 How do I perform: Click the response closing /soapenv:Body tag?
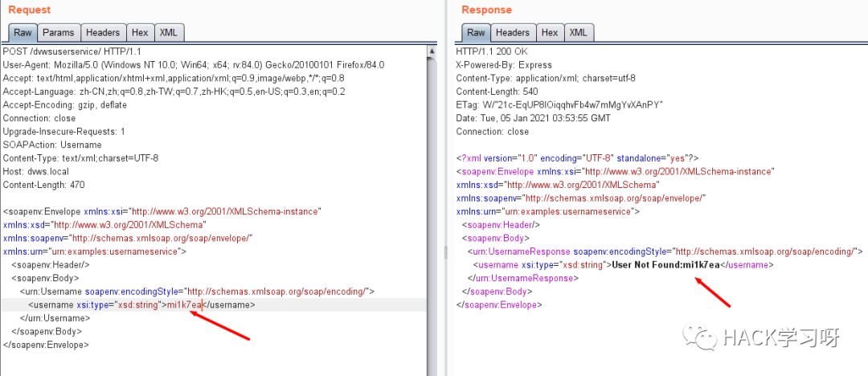[x=497, y=292]
